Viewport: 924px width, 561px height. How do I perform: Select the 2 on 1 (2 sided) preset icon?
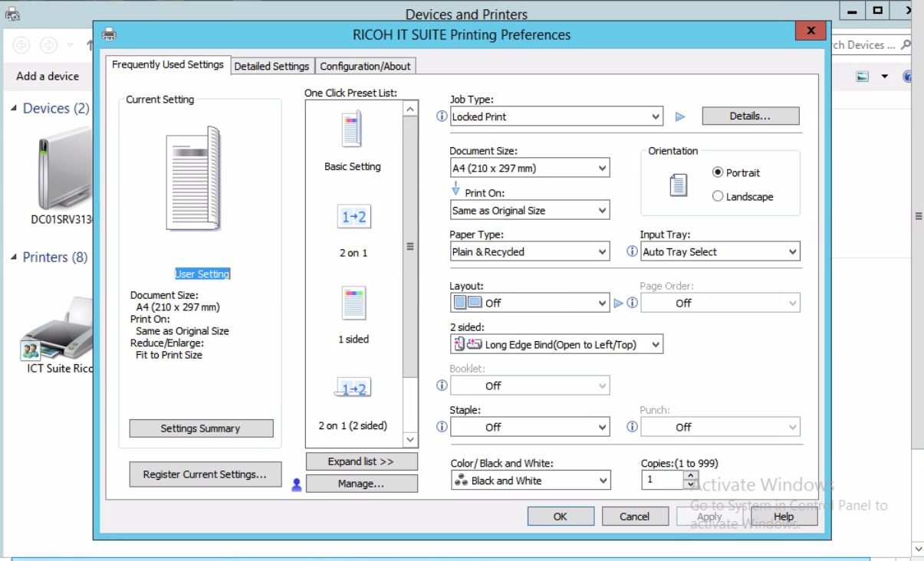353,388
